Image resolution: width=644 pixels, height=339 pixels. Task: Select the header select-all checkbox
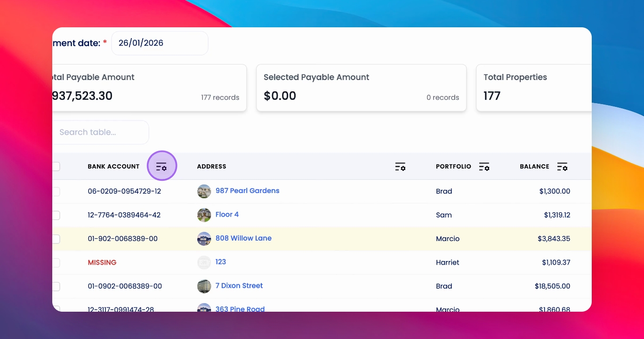tap(56, 166)
